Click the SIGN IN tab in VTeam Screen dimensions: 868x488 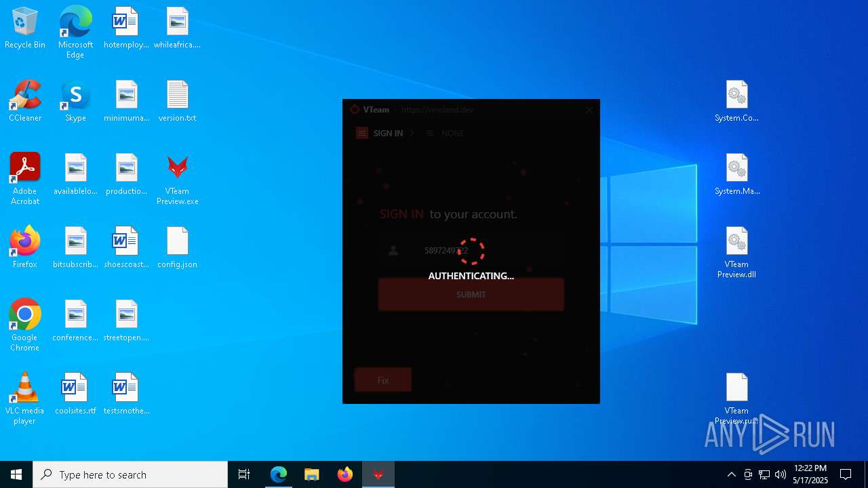(380, 134)
